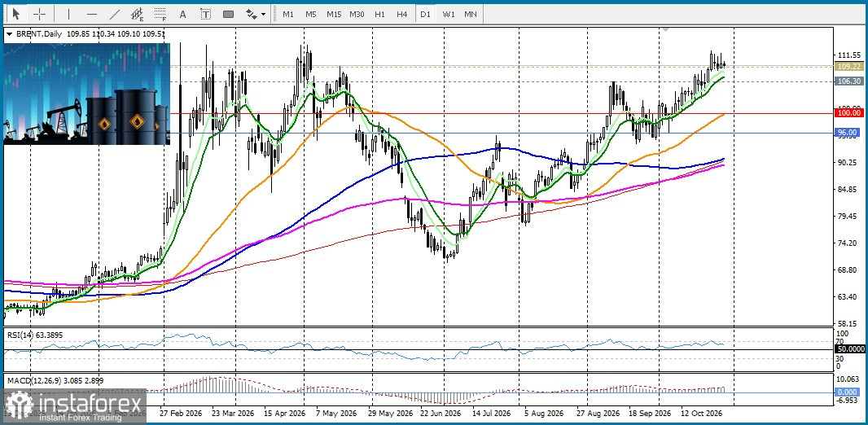
Task: Click the 74.20 price scale value
Action: coord(848,243)
